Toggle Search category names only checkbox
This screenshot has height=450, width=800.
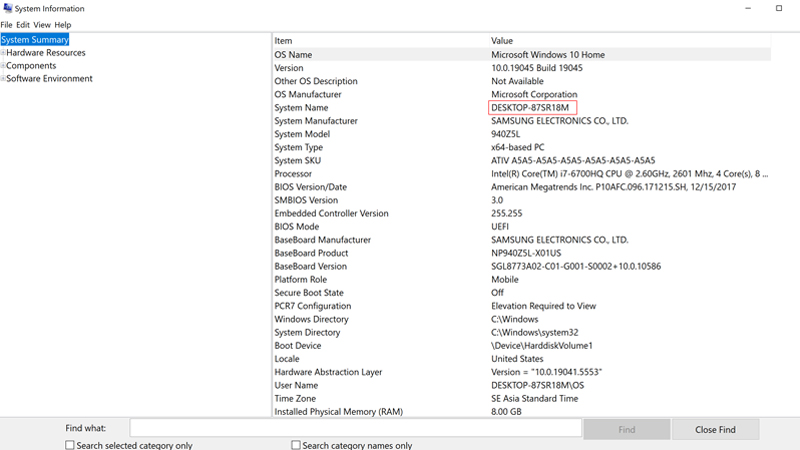click(x=296, y=445)
